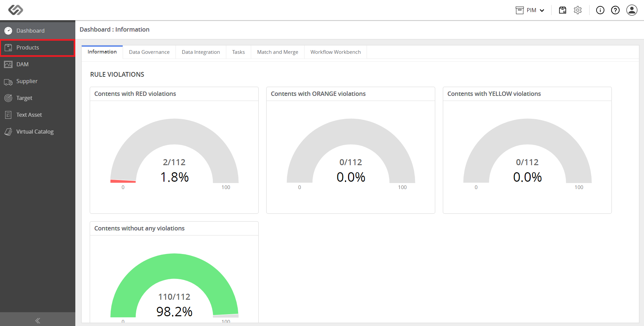
Task: Click 'Contents without any violations' header
Action: coord(139,228)
